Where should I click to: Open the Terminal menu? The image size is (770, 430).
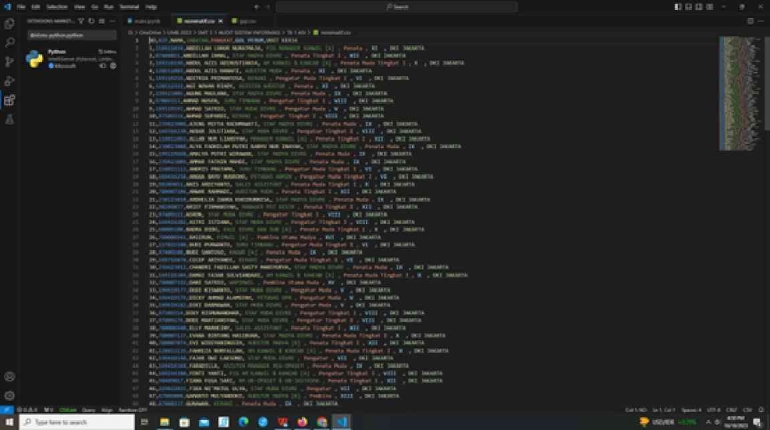tap(126, 6)
